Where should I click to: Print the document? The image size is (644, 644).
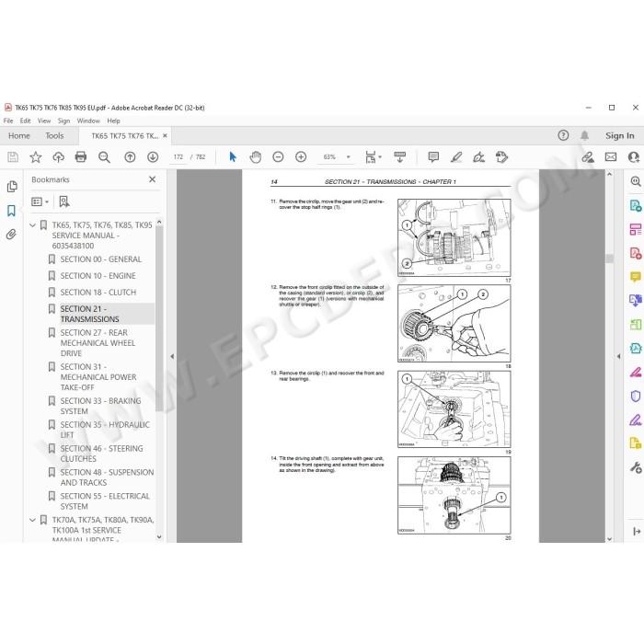click(x=81, y=157)
